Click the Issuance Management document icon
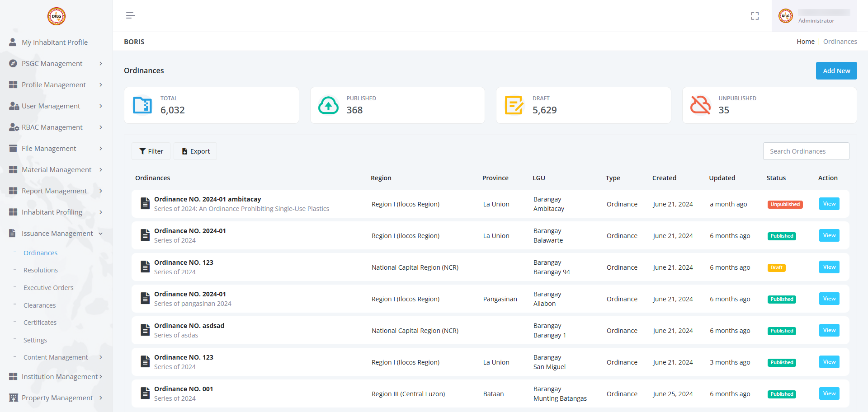The image size is (868, 412). [13, 233]
